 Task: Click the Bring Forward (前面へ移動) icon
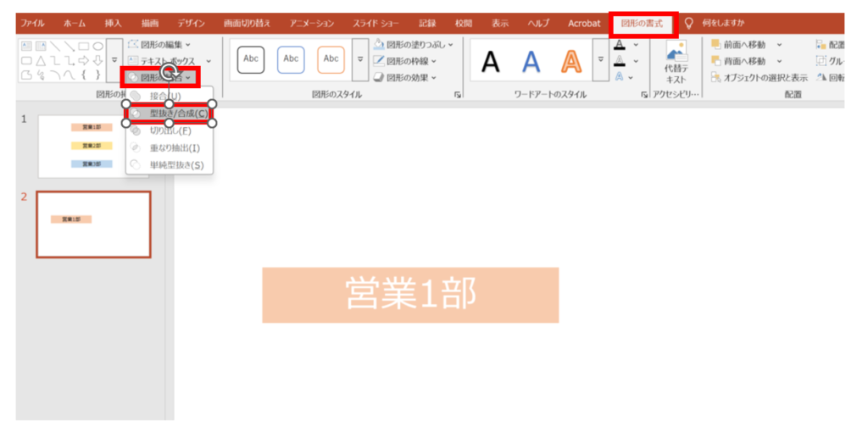(x=746, y=45)
